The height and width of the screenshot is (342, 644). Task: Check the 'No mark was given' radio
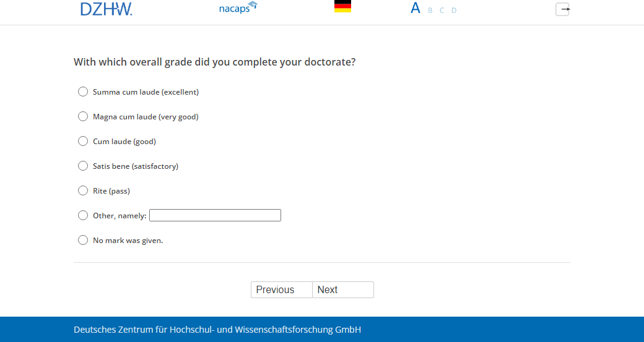tap(83, 240)
